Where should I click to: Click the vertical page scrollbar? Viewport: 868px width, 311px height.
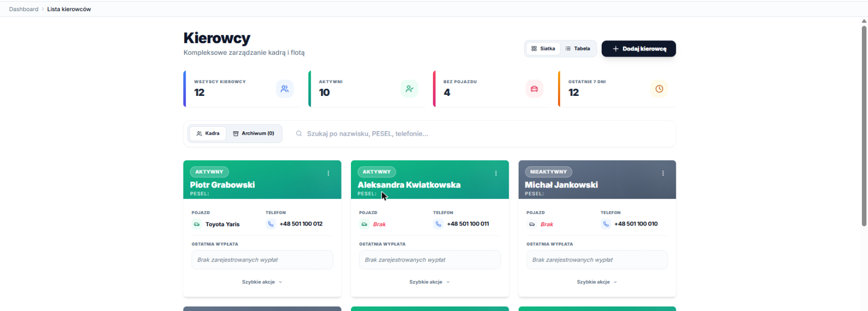[x=864, y=125]
